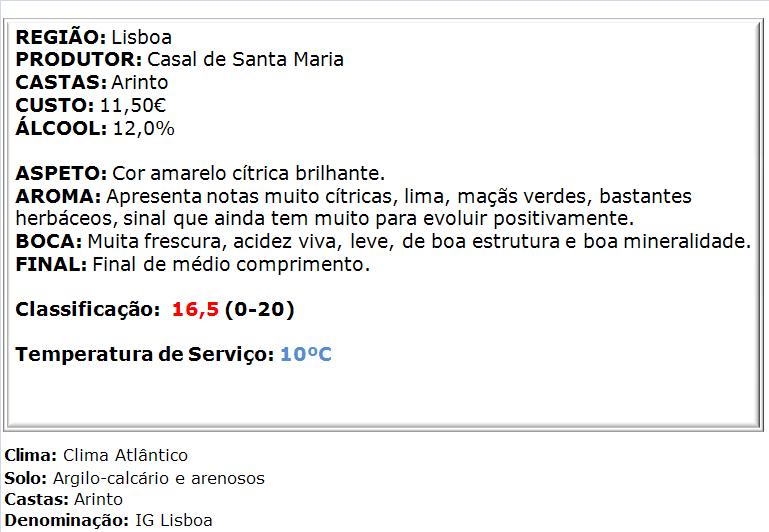Click the FINAL description line
This screenshot has height=532, width=769.
tap(193, 265)
